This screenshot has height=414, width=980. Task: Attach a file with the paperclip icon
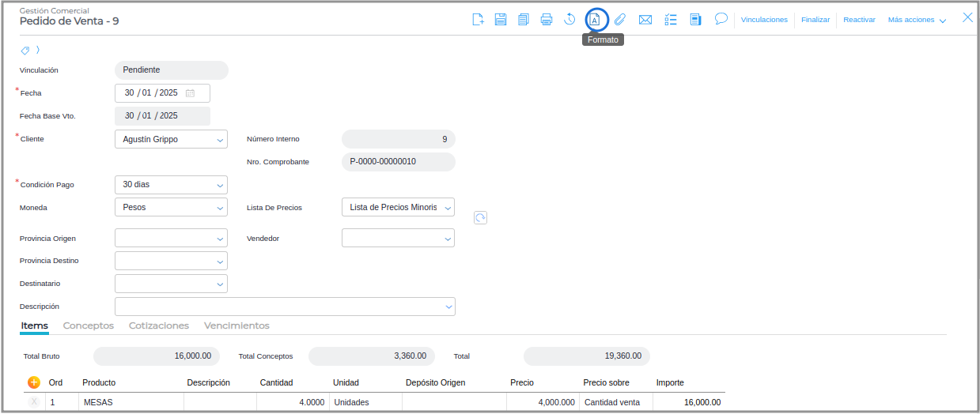(620, 20)
